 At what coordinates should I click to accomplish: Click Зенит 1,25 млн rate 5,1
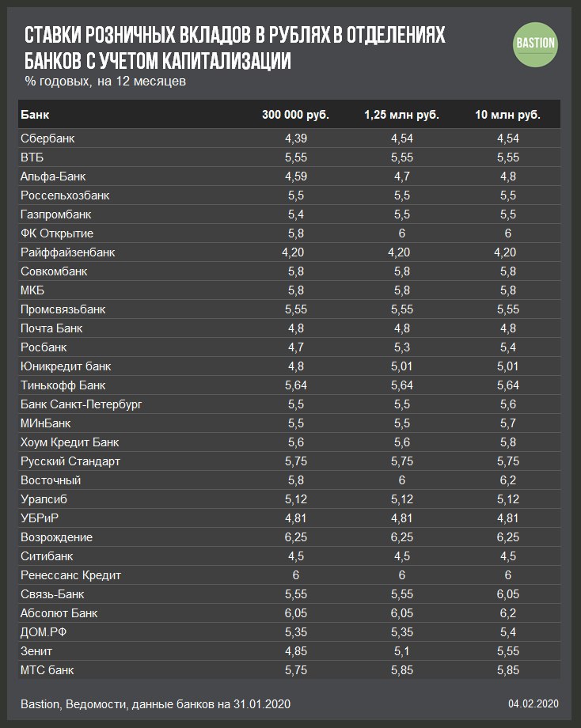coord(401,651)
